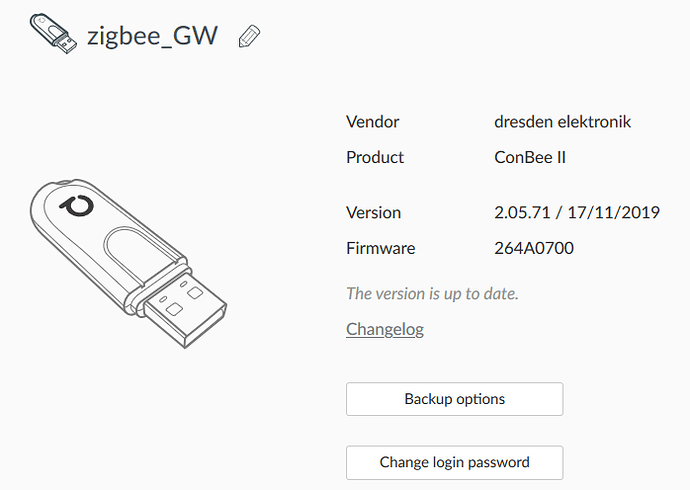Screen dimensions: 690x490
Task: Click the circular logo on the large USB stick
Action: tap(77, 206)
